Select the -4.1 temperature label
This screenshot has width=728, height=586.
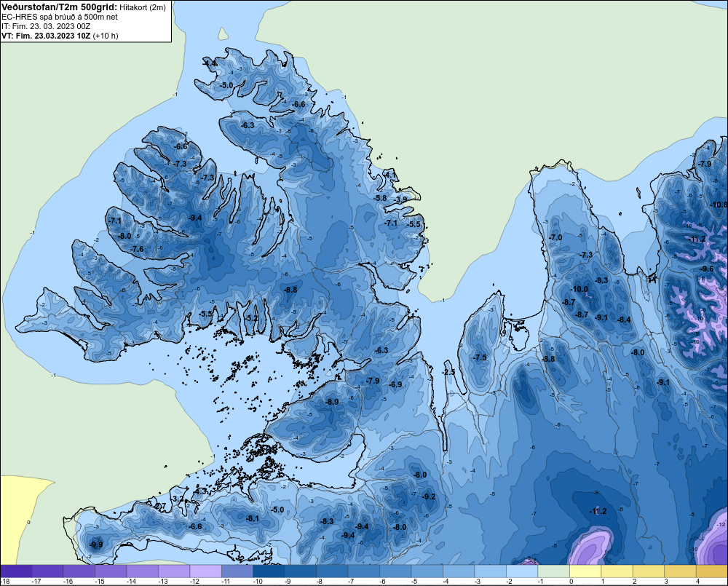point(390,175)
